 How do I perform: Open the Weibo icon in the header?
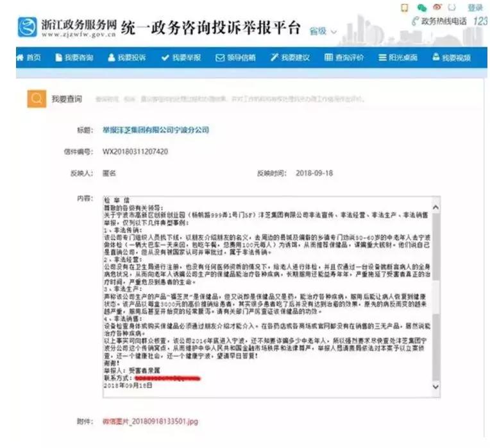point(437,7)
